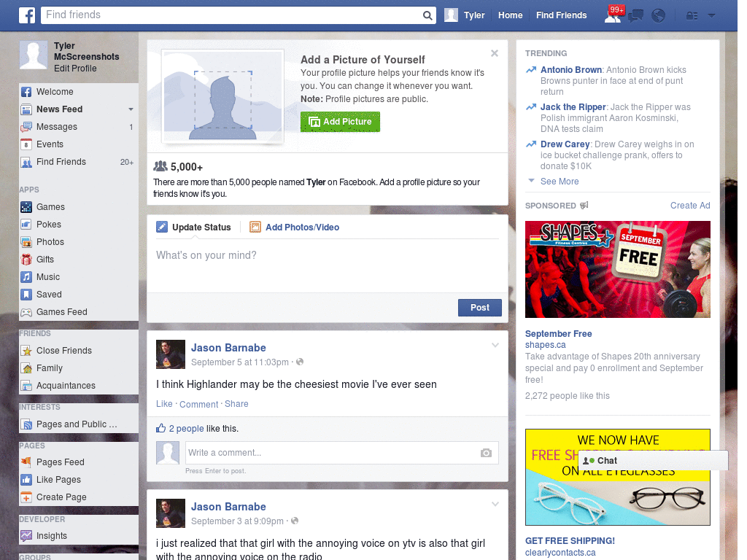Open Antonio Brown trending topic
The width and height of the screenshot is (747, 560).
(571, 70)
